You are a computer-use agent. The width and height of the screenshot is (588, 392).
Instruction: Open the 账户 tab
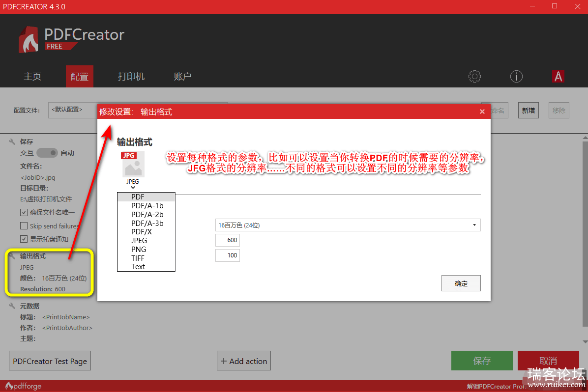[x=182, y=77]
